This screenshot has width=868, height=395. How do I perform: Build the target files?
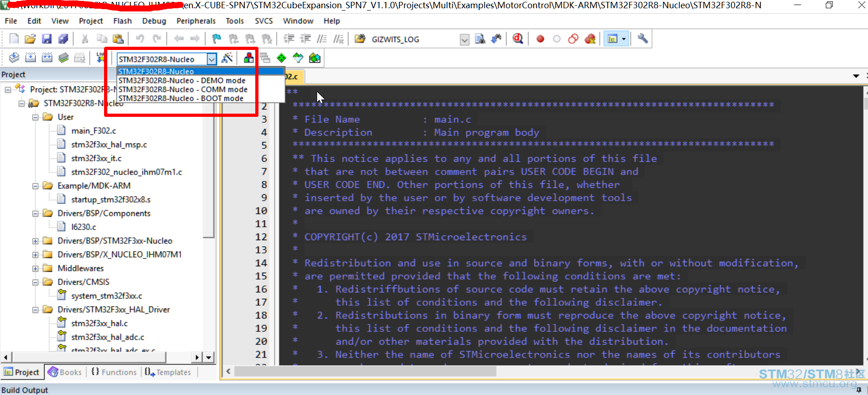(x=30, y=58)
